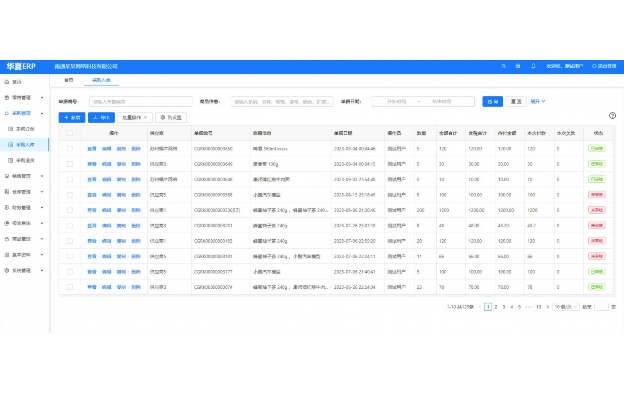624x393 pixels.
Task: Toggle the select-all checkbox in the table header
Action: click(70, 133)
